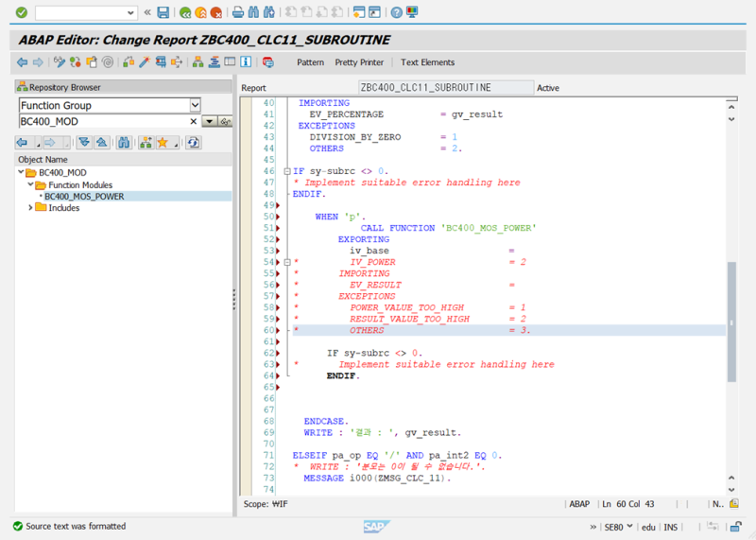Collapse the Function Modules folder
Screen dimensions: 756x540
pyautogui.click(x=30, y=184)
